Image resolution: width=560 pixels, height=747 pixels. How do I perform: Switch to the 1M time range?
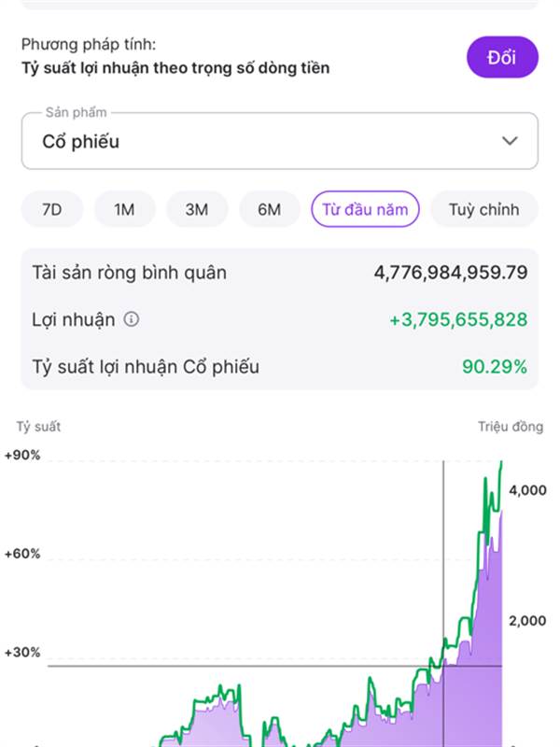[x=124, y=209]
